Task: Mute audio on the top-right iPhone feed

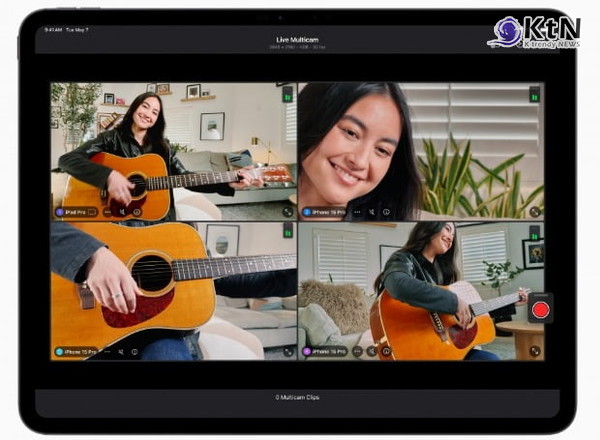Action: click(x=372, y=212)
